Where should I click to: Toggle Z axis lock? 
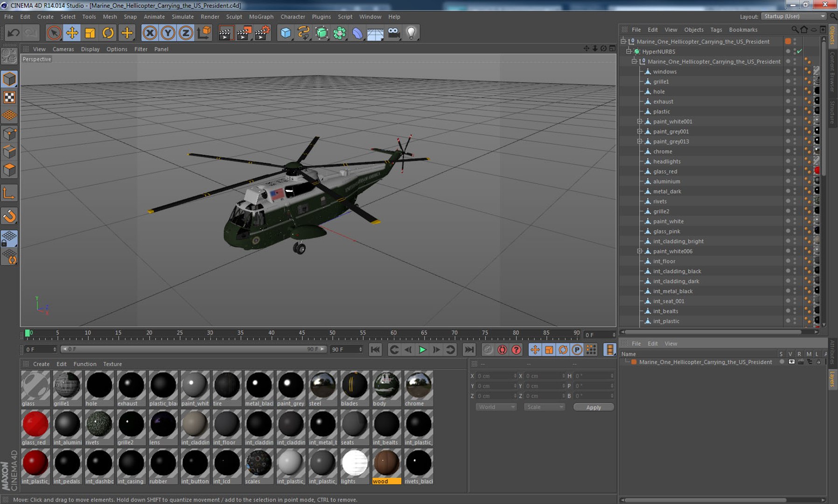186,33
